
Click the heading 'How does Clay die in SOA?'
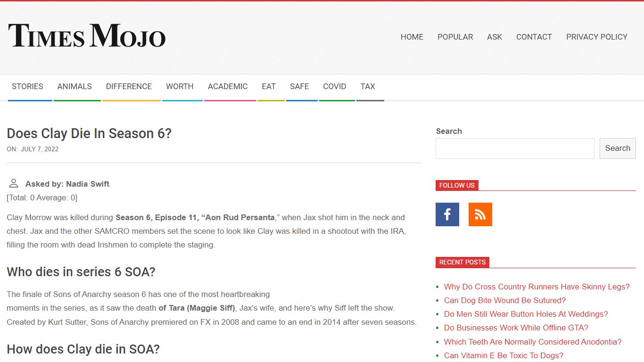pyautogui.click(x=83, y=349)
